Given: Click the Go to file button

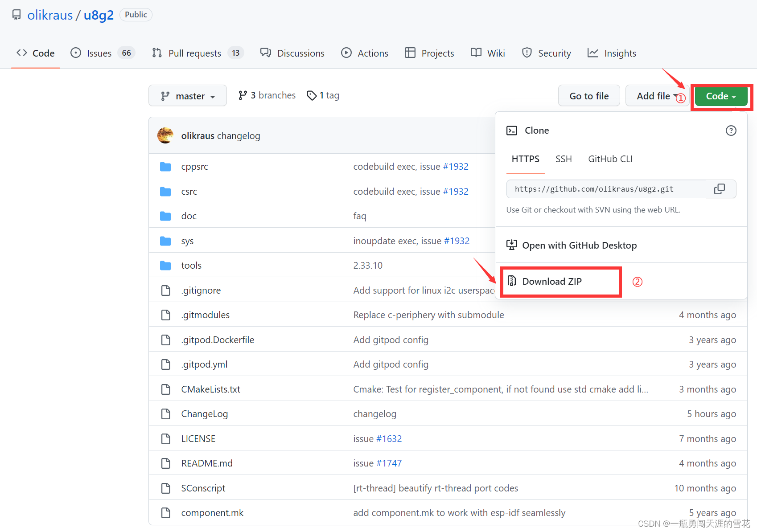Looking at the screenshot, I should tap(589, 96).
